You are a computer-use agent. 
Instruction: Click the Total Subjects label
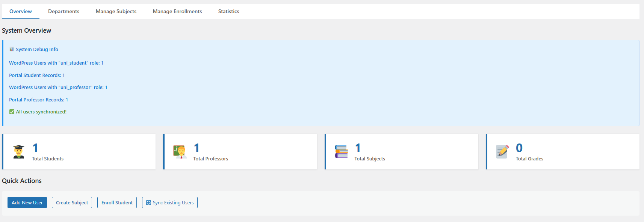(370, 159)
